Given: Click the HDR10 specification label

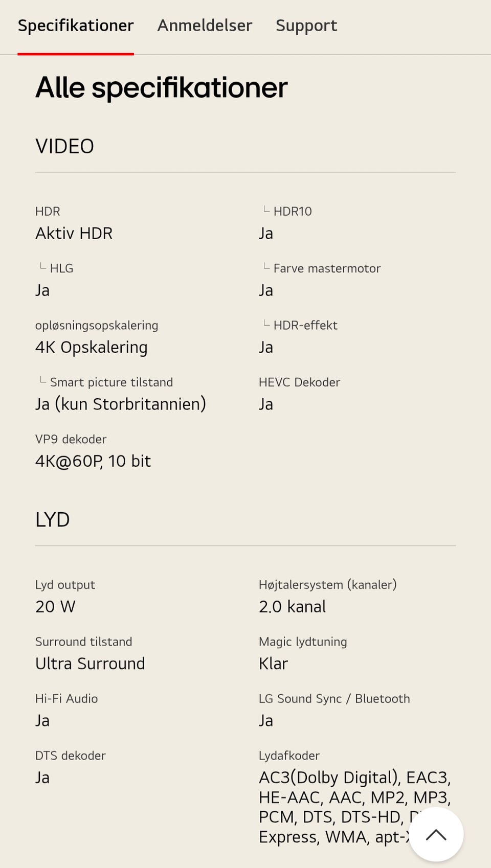Looking at the screenshot, I should 292,211.
